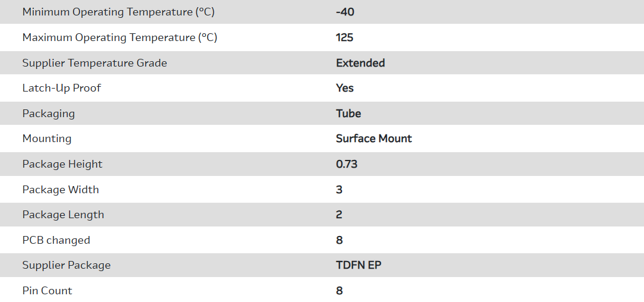The height and width of the screenshot is (302, 644).
Task: Click the Packaging row label
Action: (49, 114)
